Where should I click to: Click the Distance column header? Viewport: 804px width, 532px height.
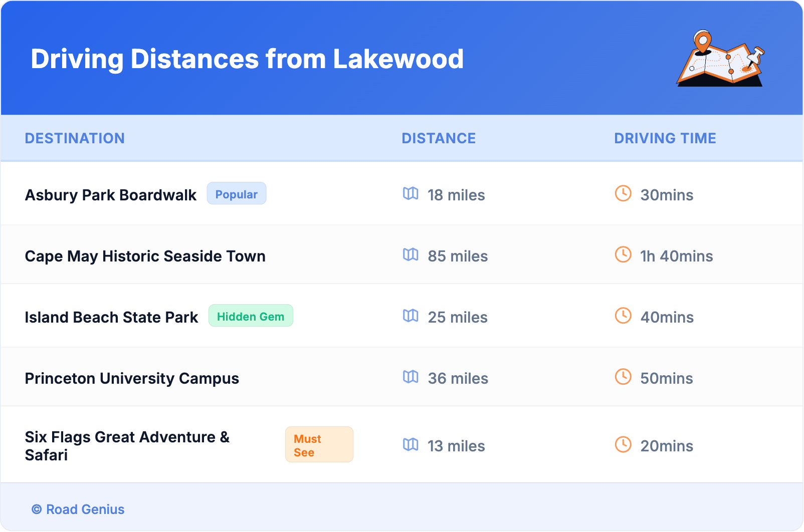439,138
